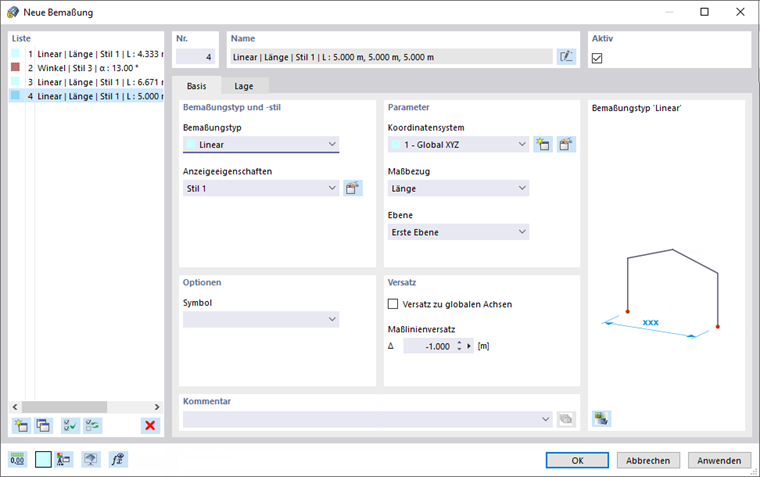Expand the Maßbezug dropdown showing Länge
The width and height of the screenshot is (760, 477).
tap(458, 188)
